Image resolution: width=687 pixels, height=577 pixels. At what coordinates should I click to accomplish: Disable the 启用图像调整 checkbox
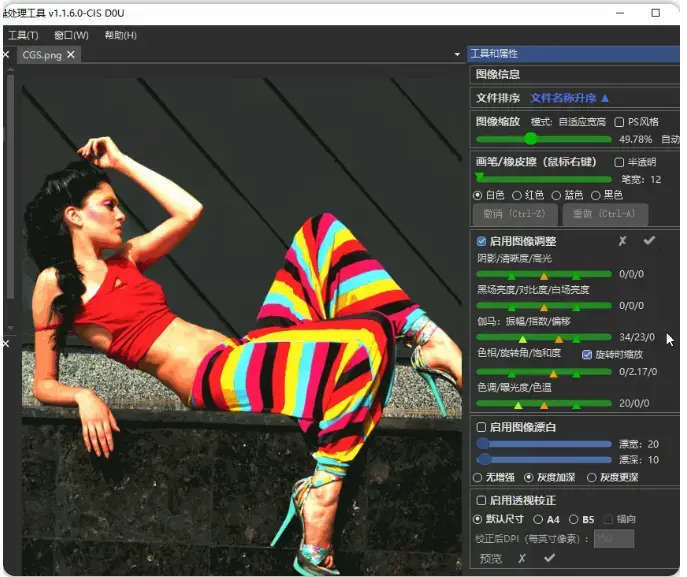click(481, 241)
